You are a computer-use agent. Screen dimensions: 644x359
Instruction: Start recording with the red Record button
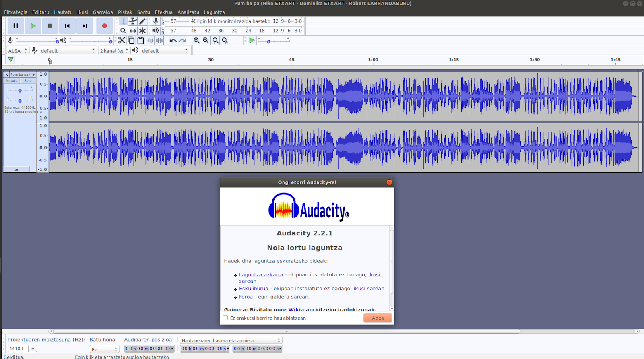click(104, 26)
